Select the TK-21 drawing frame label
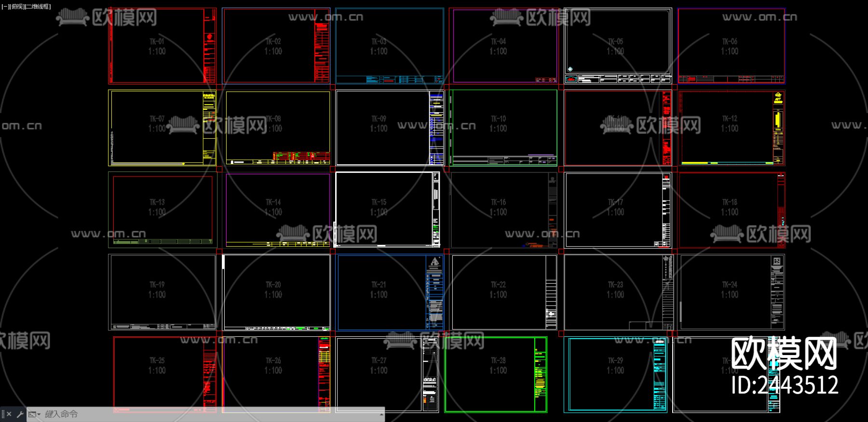868x422 pixels. 379,285
